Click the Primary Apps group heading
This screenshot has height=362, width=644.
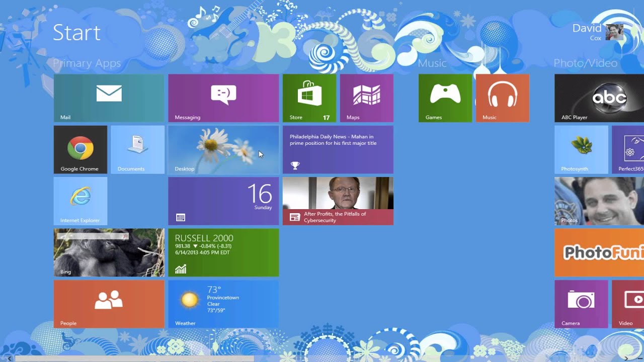click(87, 63)
